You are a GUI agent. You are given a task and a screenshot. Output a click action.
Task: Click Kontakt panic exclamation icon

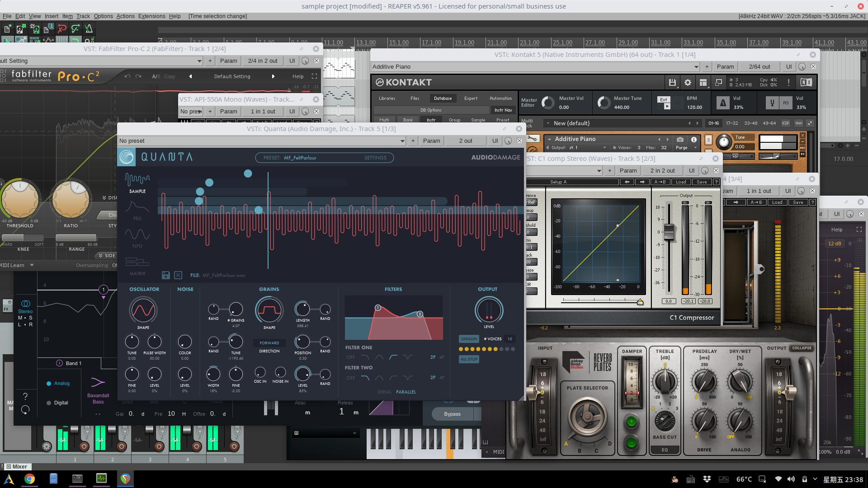pyautogui.click(x=788, y=82)
